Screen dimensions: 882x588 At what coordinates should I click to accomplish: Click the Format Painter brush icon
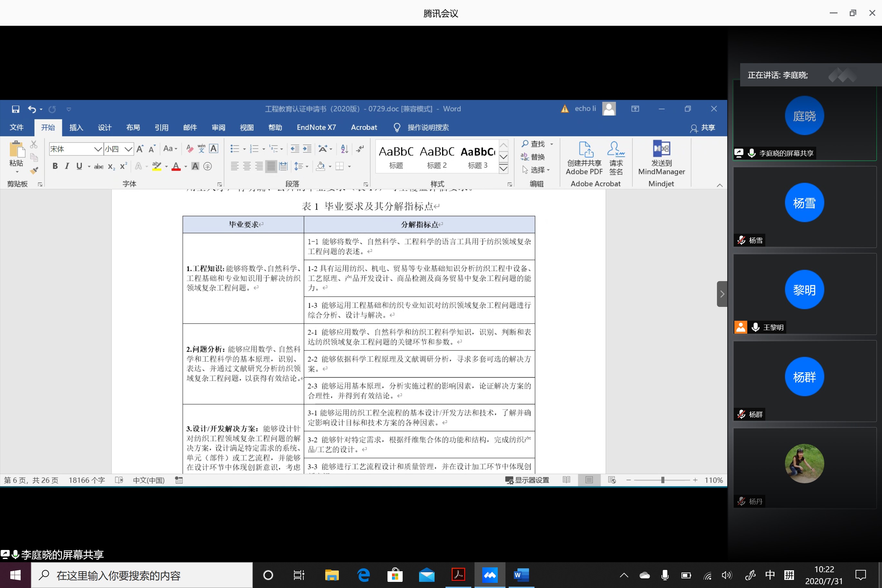34,171
